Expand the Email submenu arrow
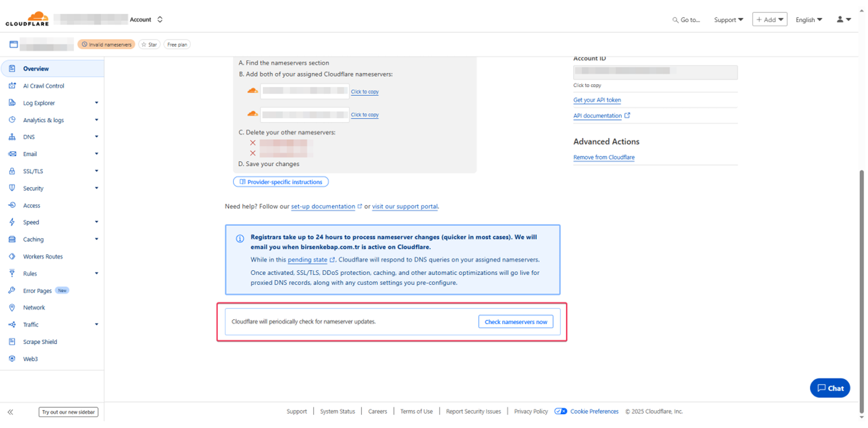 [x=96, y=154]
